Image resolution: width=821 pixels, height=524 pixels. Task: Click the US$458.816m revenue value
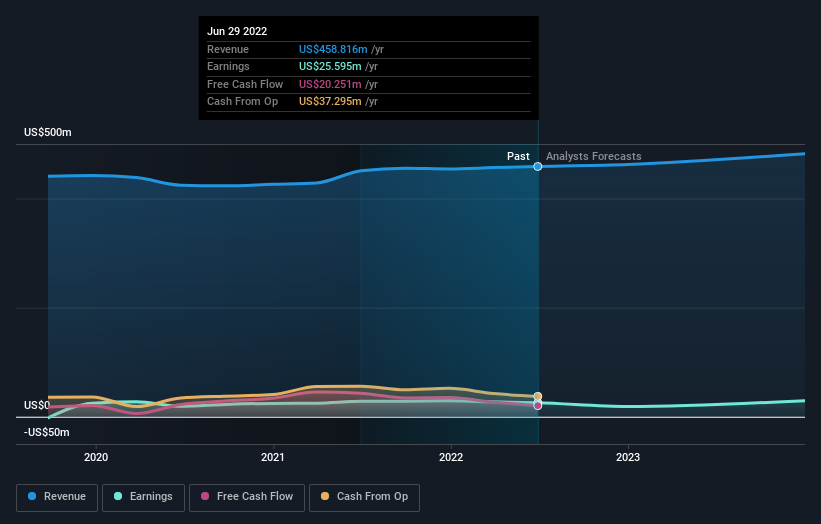click(333, 49)
